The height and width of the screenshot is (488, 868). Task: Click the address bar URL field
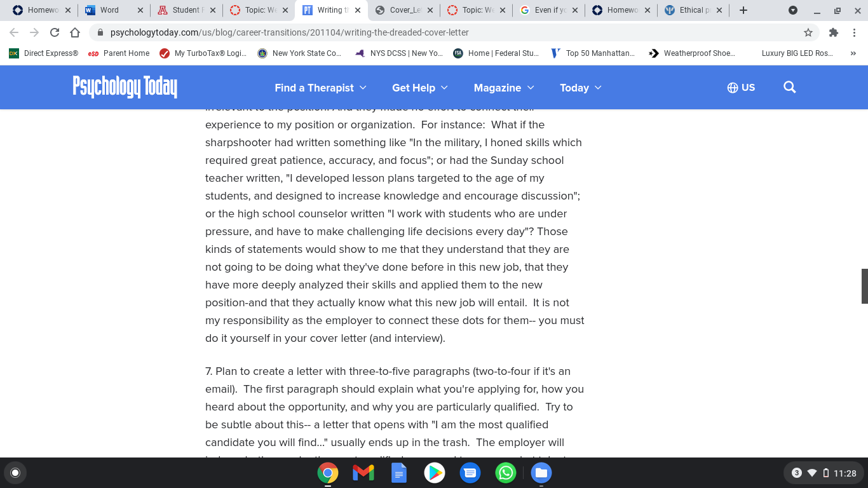click(445, 32)
